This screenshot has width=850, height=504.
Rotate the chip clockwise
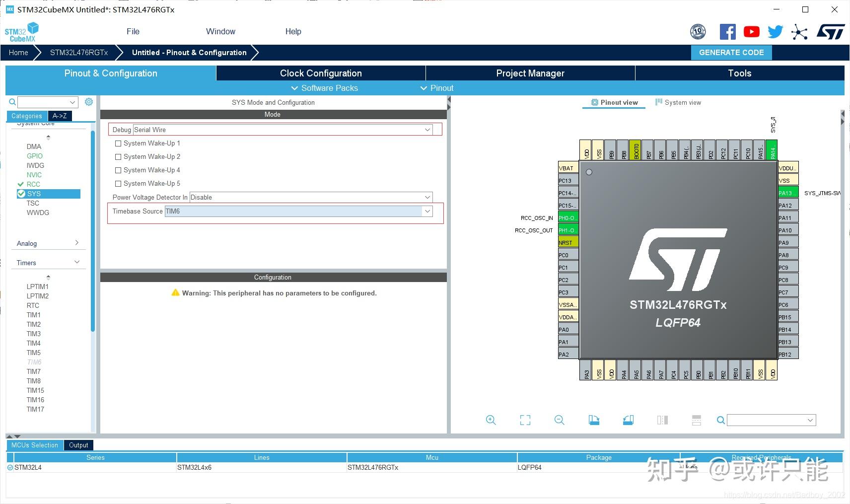[x=594, y=420]
